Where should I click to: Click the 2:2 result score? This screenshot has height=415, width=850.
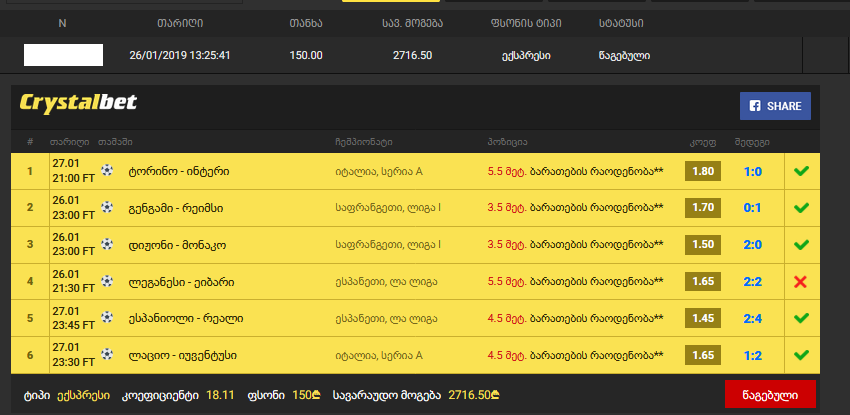point(752,282)
